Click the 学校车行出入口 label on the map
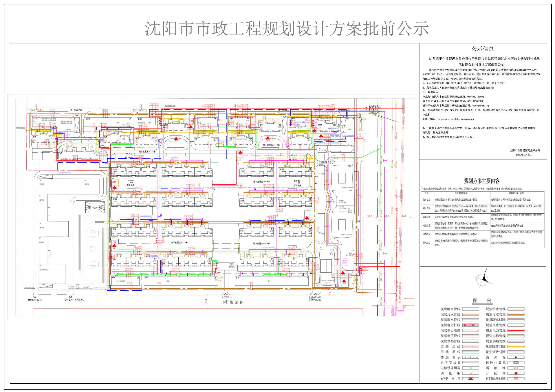 click(35, 300)
